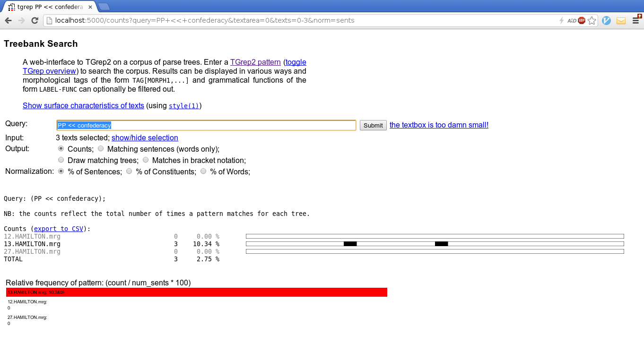Screen dimensions: 644x352
Task: Click '3 texts selected' text
Action: (x=83, y=137)
